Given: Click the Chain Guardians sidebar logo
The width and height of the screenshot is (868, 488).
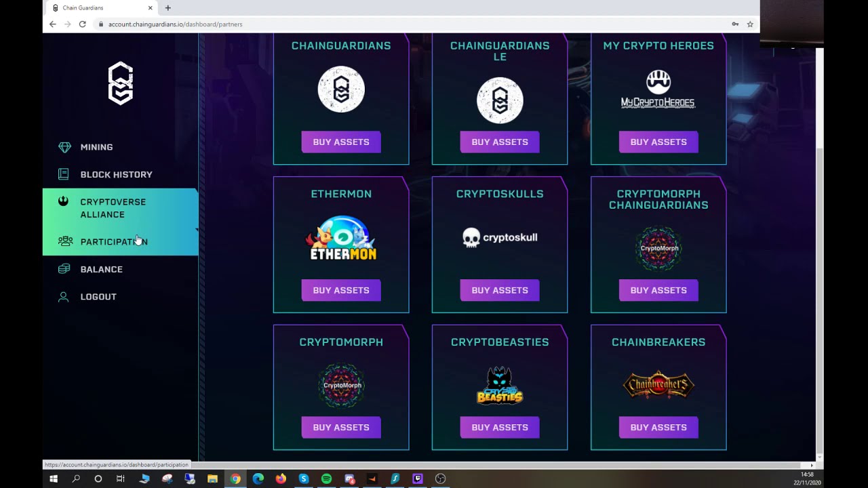Looking at the screenshot, I should [120, 83].
